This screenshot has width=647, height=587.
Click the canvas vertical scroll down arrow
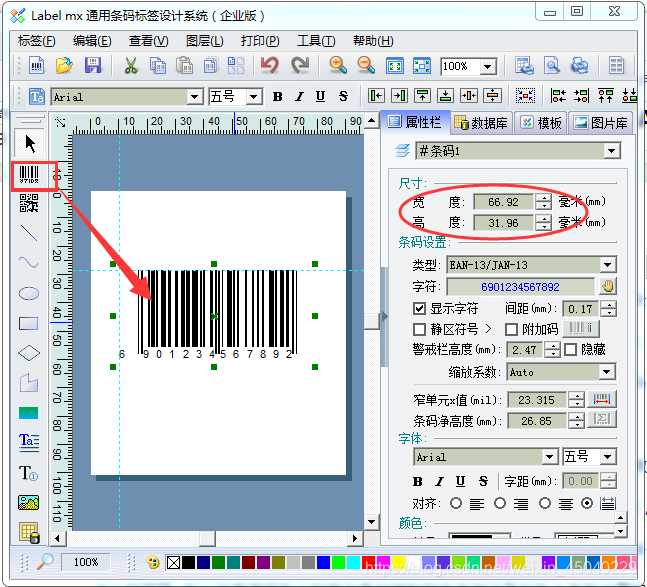click(x=371, y=521)
